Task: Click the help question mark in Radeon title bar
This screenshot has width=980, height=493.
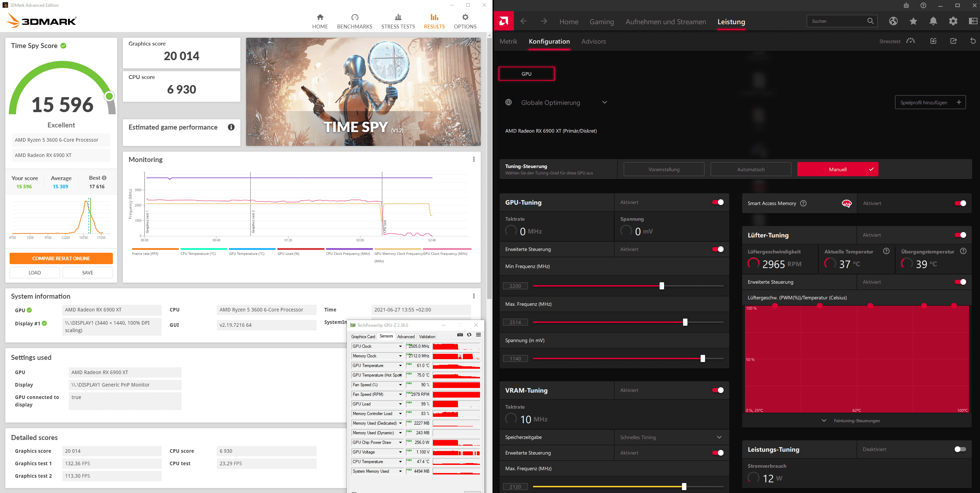Action: tap(923, 5)
